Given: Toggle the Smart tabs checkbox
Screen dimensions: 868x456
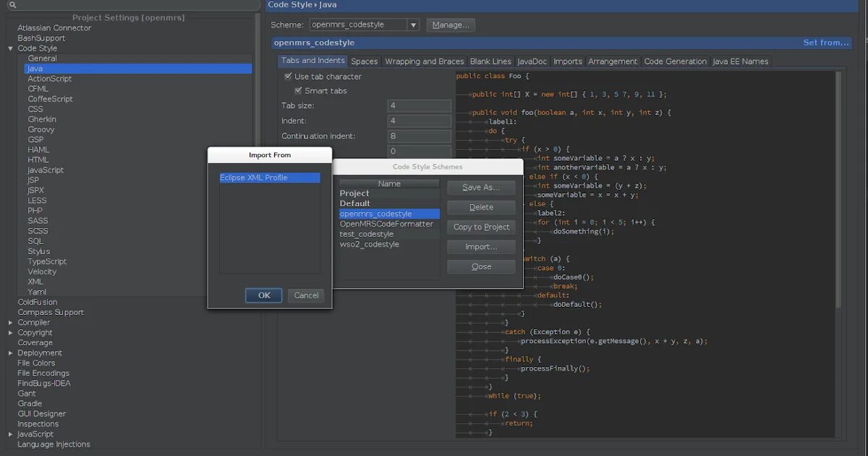Looking at the screenshot, I should pos(297,90).
